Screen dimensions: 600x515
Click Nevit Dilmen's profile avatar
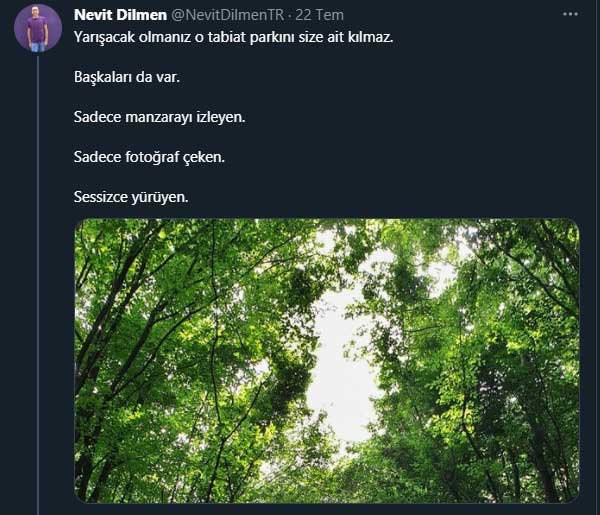pos(37,28)
